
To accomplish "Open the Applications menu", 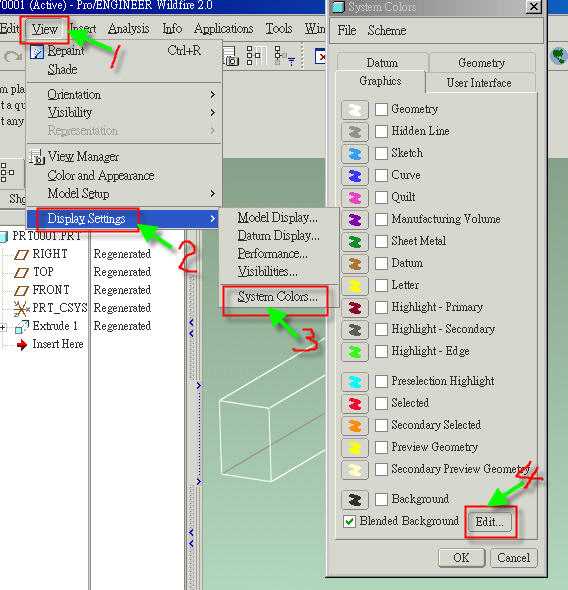I will pos(223,29).
